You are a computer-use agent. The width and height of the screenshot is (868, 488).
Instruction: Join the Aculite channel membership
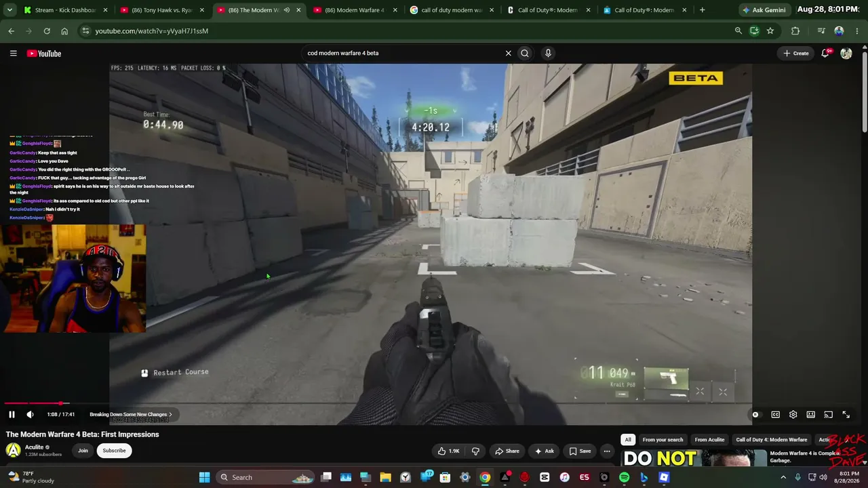pyautogui.click(x=83, y=451)
